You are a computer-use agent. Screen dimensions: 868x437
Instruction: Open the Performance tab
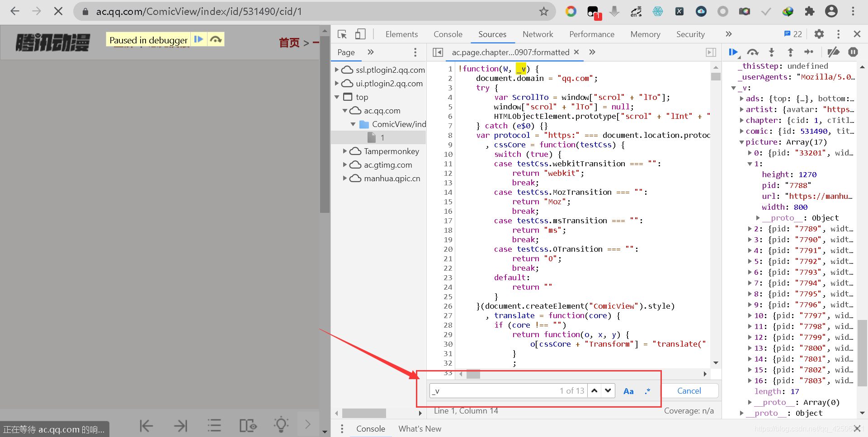pos(592,34)
